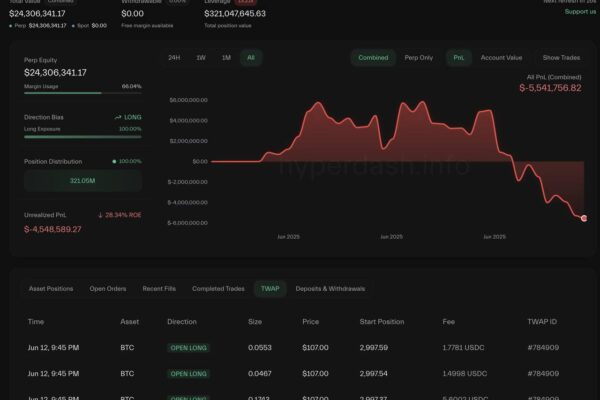Open the Recent Fills tab
This screenshot has height=400, width=600.
tap(159, 289)
